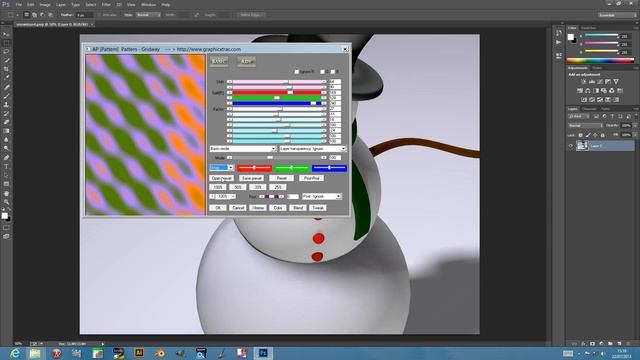Select the Lasso tool in toolbox
This screenshot has height=360, width=640.
[x=6, y=52]
